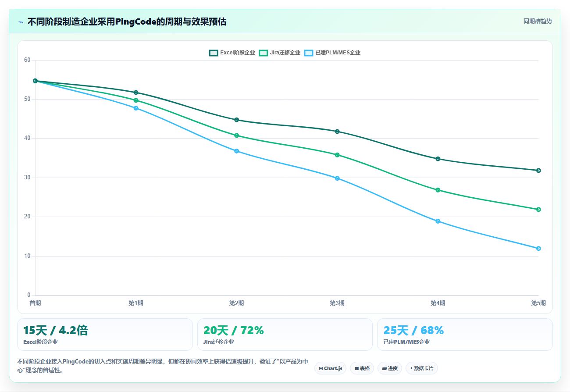The image size is (570, 392).
Task: Click the 第3期 x-axis label
Action: click(x=337, y=303)
